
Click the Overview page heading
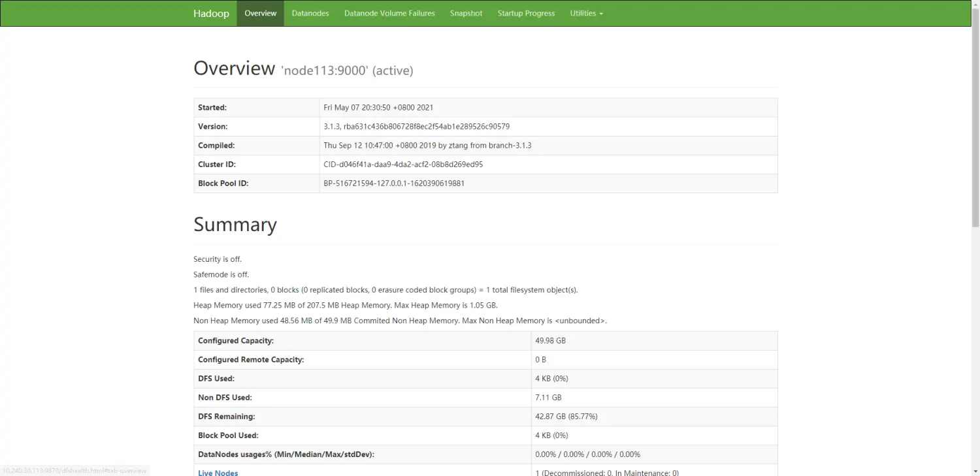[x=235, y=69]
